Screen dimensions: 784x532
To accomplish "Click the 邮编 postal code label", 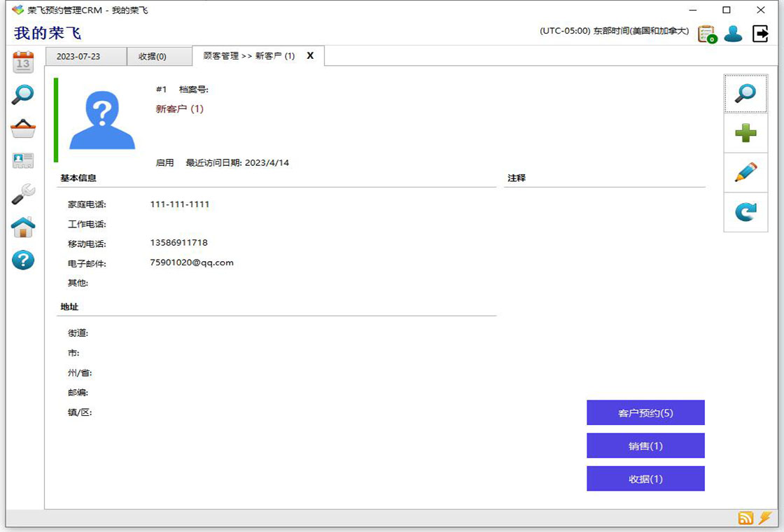I will [x=78, y=393].
